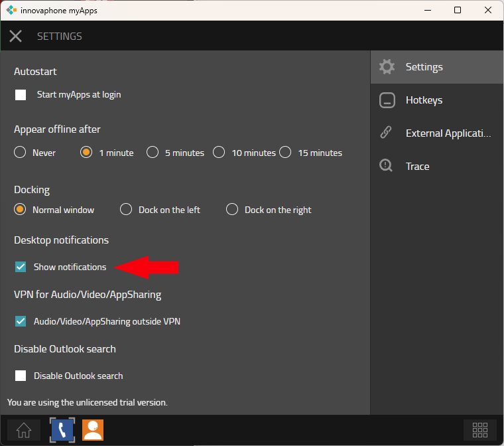Open the home screen icon
This screenshot has width=504, height=446.
[x=24, y=430]
